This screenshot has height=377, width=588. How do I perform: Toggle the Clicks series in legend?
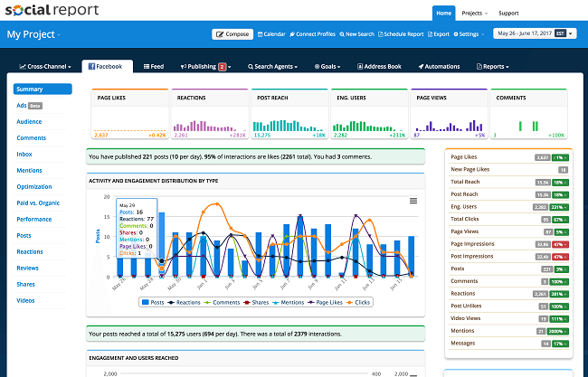click(x=358, y=303)
